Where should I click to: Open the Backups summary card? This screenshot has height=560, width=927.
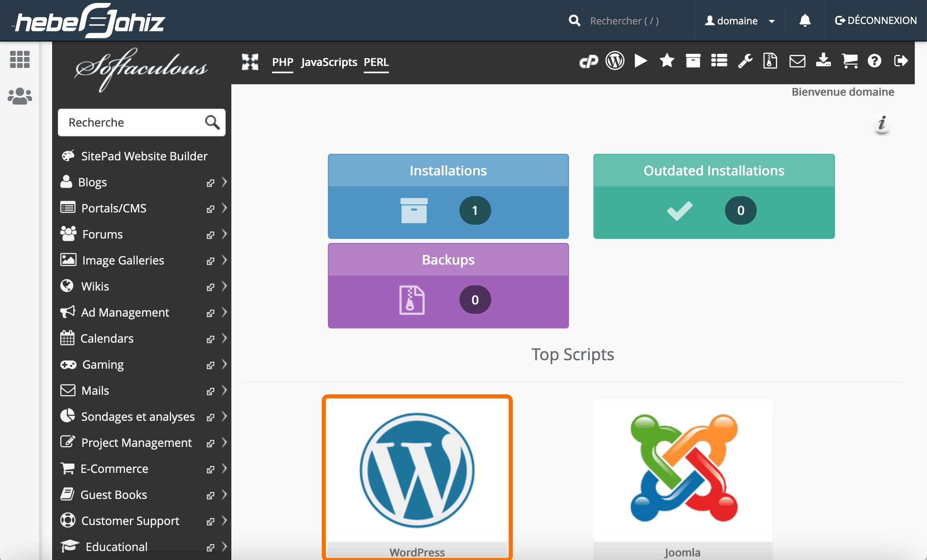tap(448, 286)
